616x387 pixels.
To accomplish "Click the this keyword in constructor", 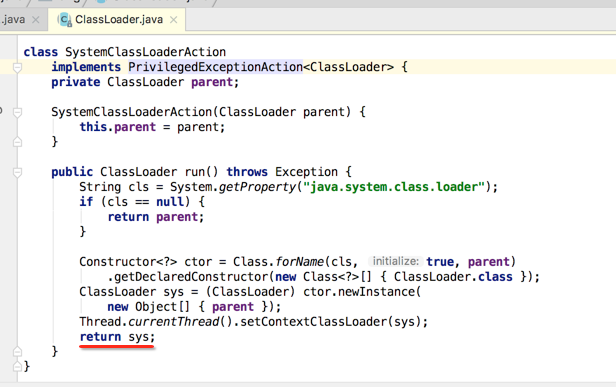I will coord(93,127).
